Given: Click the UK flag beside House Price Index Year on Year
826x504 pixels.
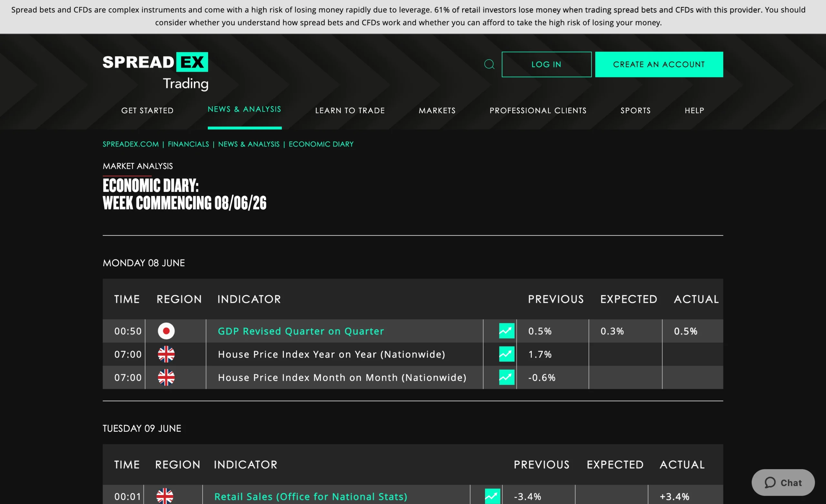Looking at the screenshot, I should click(166, 354).
